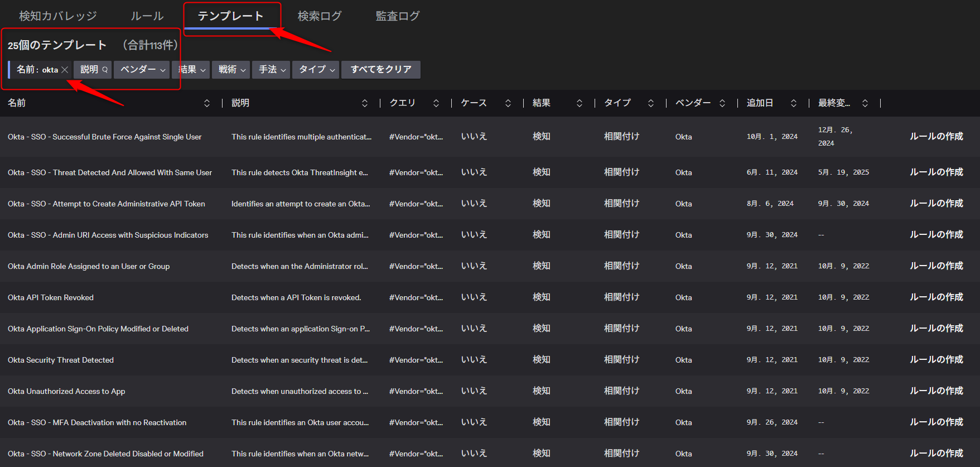Sort by 追加日 column sort icon

[x=794, y=103]
